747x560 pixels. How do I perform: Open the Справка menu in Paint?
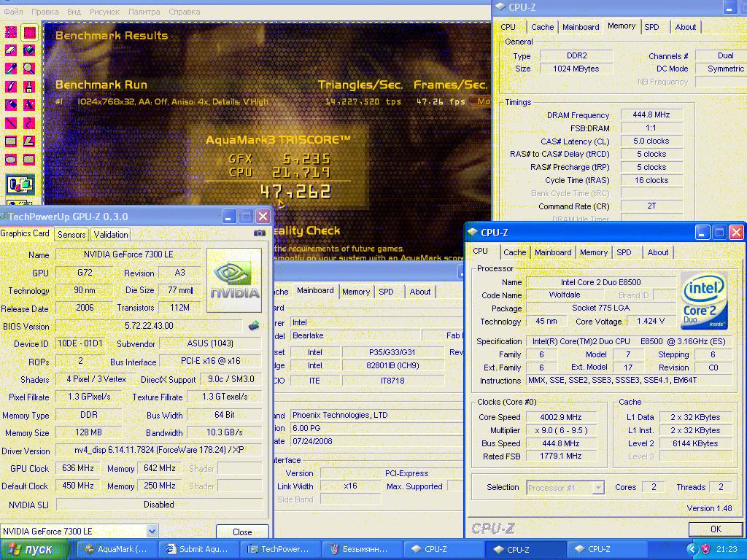click(x=184, y=12)
